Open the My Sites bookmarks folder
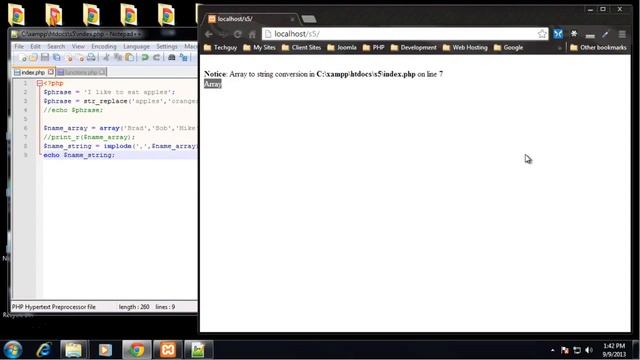640x360 pixels. pyautogui.click(x=259, y=48)
